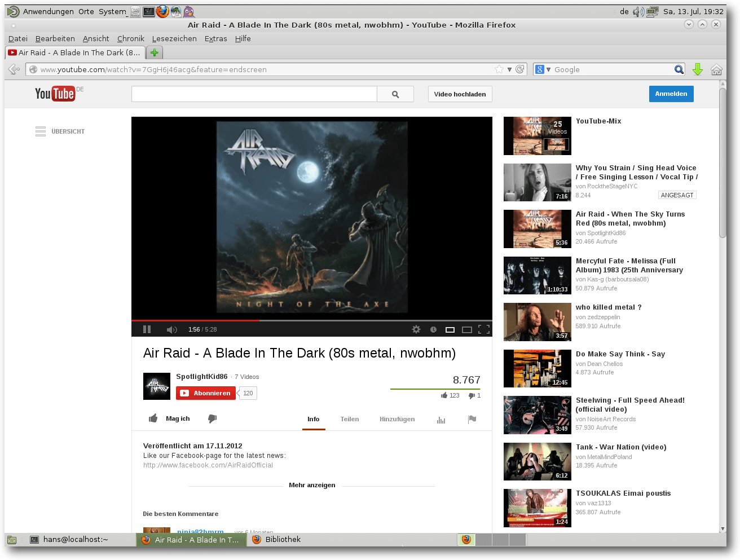Switch to large player size
This screenshot has width=740, height=560.
coord(467,329)
